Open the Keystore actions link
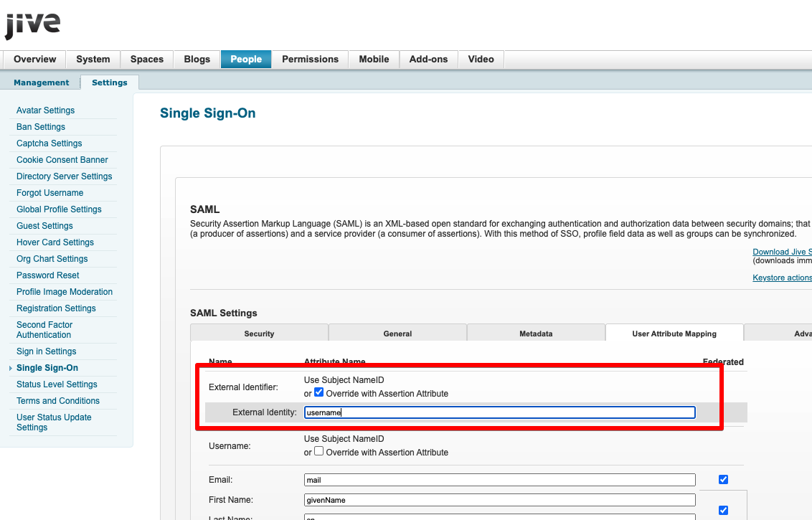Image resolution: width=812 pixels, height=520 pixels. point(782,278)
